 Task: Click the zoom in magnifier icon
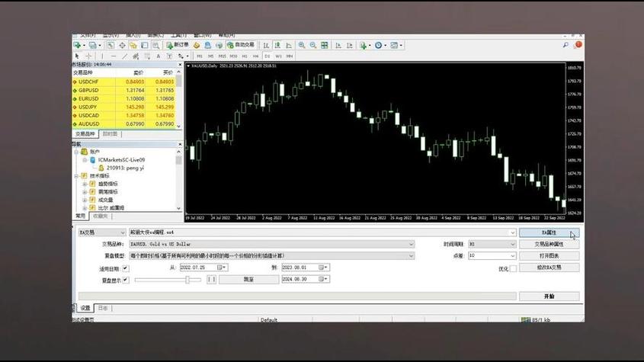[x=303, y=46]
